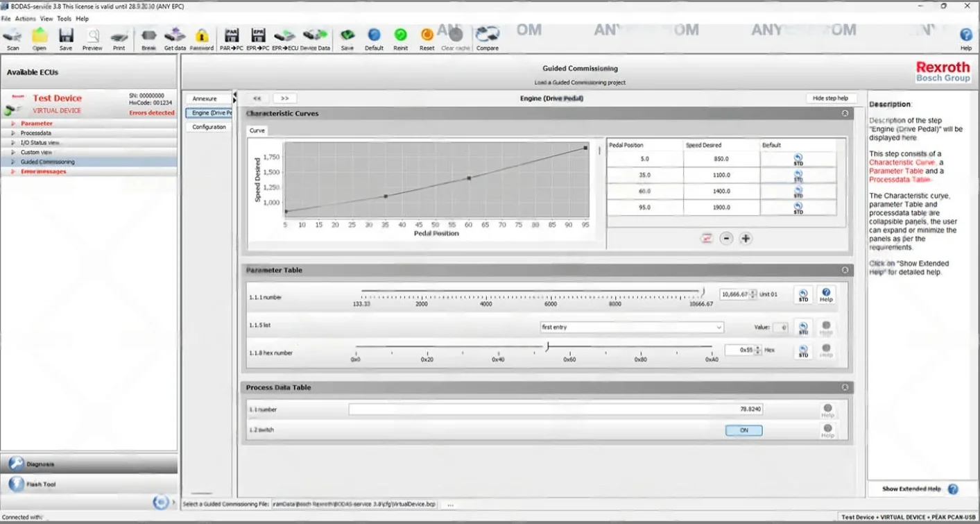Open a file with the Open toolbar icon
The height and width of the screenshot is (524, 980).
[40, 39]
